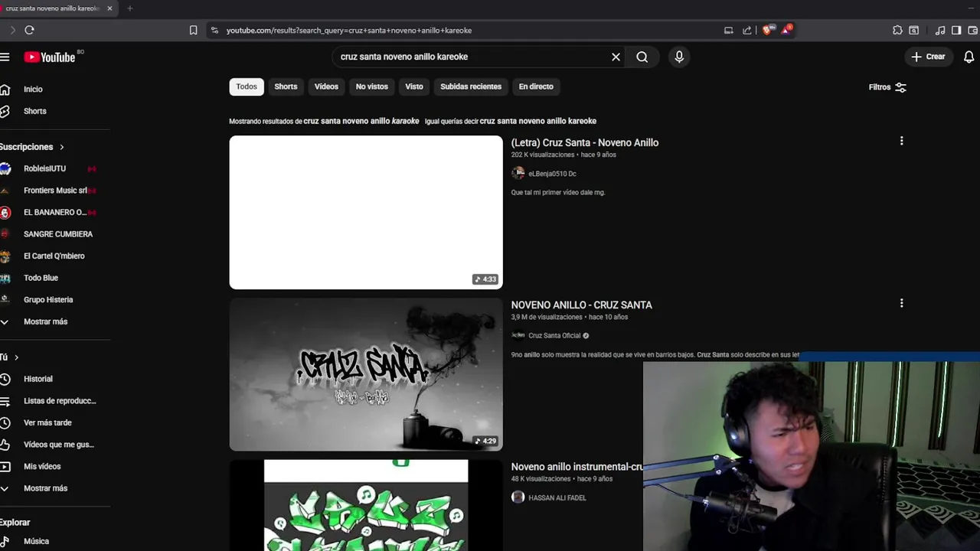Select the No vistos filter chip

pos(372,86)
